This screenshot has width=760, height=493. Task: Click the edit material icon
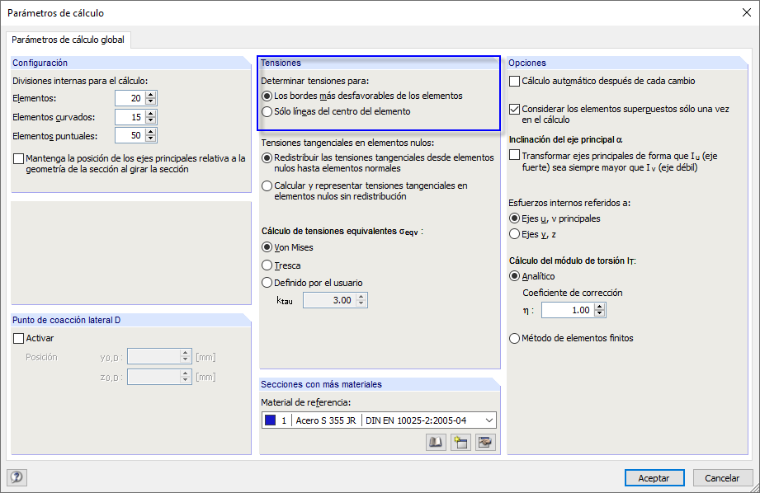(485, 442)
